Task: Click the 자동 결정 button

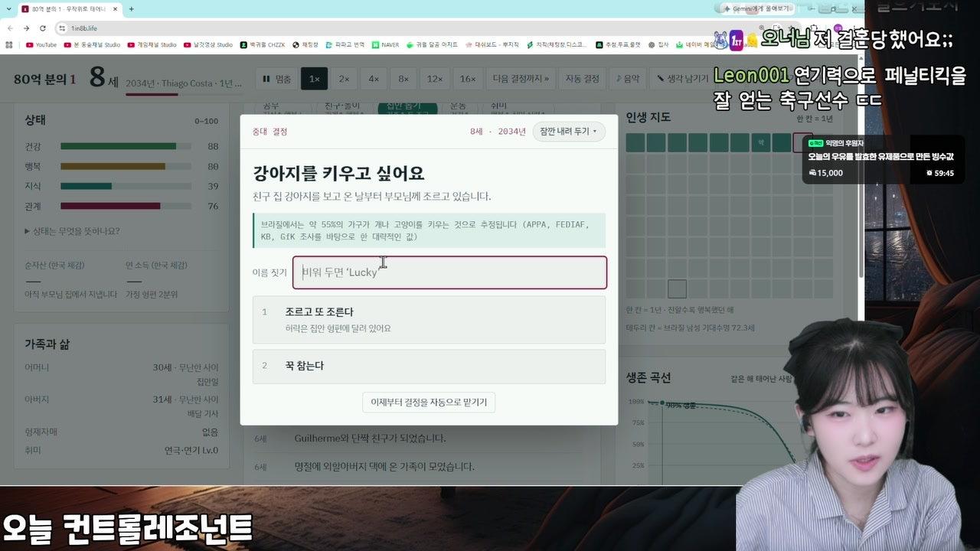Action: [x=583, y=79]
